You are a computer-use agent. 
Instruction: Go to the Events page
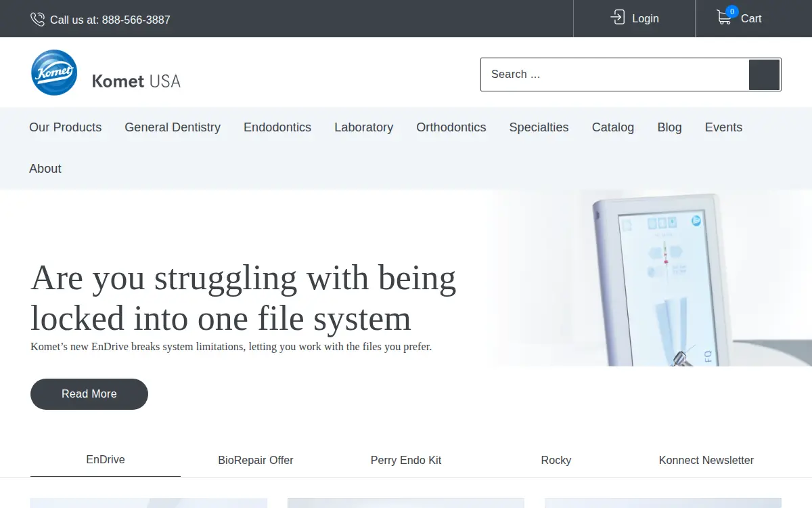[x=723, y=127]
